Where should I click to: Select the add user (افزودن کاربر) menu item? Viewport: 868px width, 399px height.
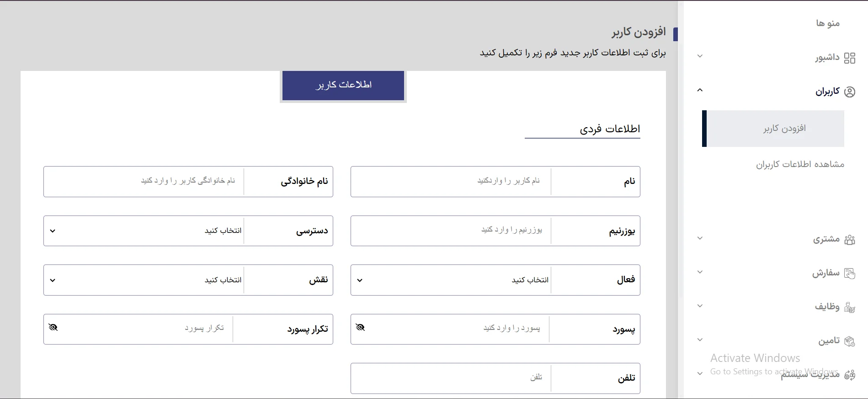(x=784, y=129)
